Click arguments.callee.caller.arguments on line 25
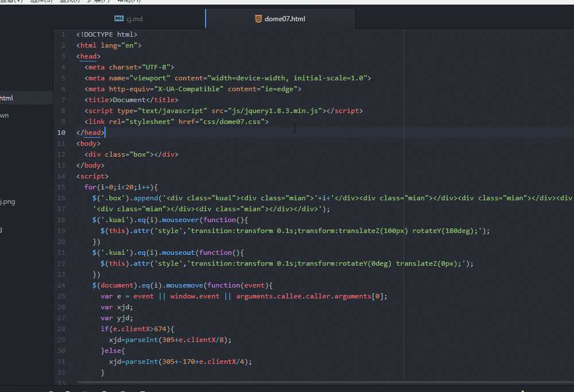This screenshot has width=574, height=392. pyautogui.click(x=304, y=296)
